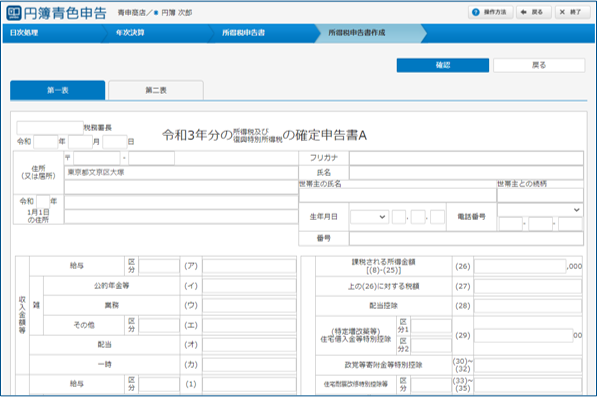The height and width of the screenshot is (397, 597).
Task: Open the 電話番号 type dropdown
Action: [540, 210]
